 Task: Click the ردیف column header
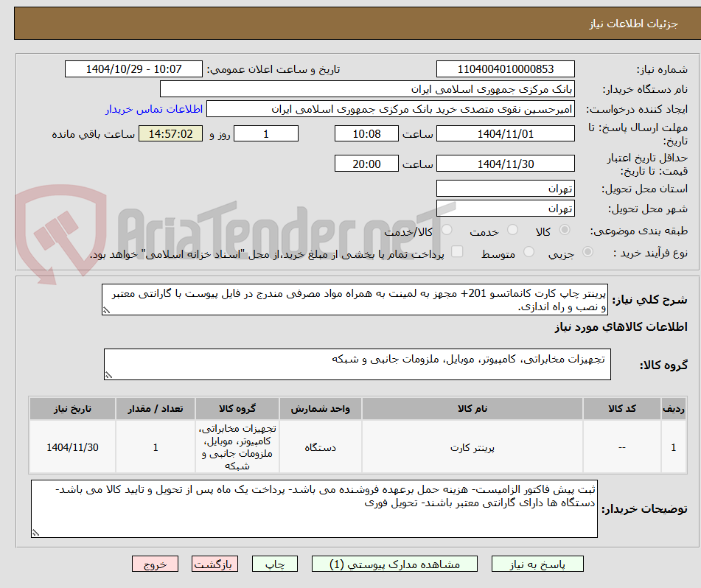(x=674, y=409)
